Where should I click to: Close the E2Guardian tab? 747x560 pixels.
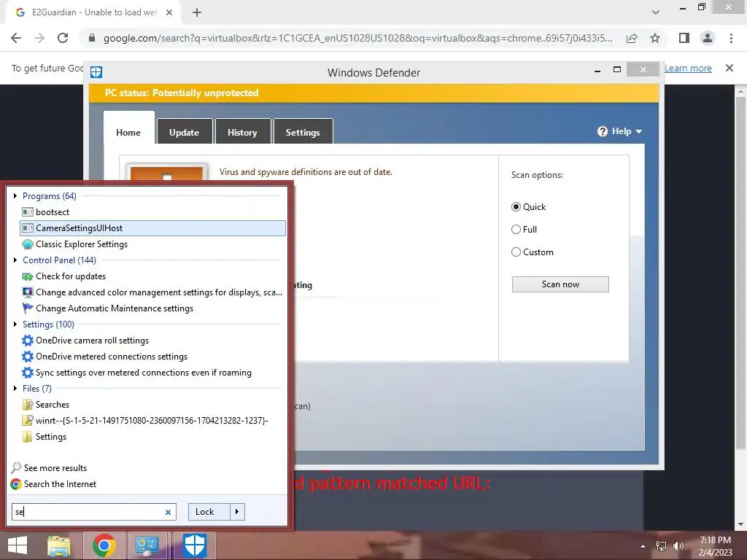point(169,13)
